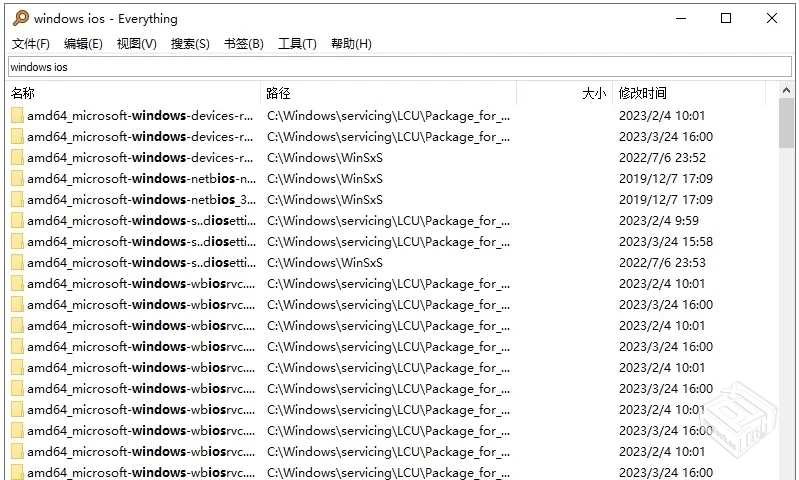
Task: Select folder icon of s..diosetti row dated 2023/3/24 15:58
Action: (x=17, y=242)
